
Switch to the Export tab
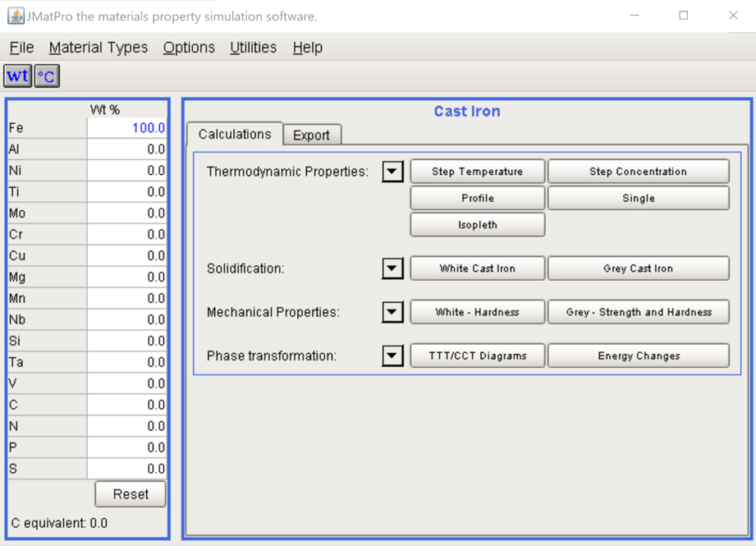(312, 135)
